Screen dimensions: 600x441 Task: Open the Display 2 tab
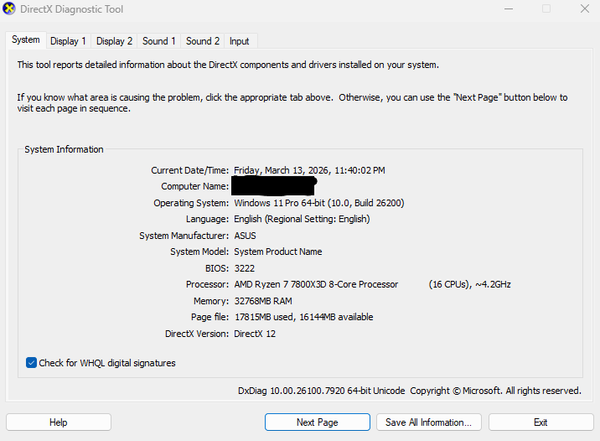114,41
